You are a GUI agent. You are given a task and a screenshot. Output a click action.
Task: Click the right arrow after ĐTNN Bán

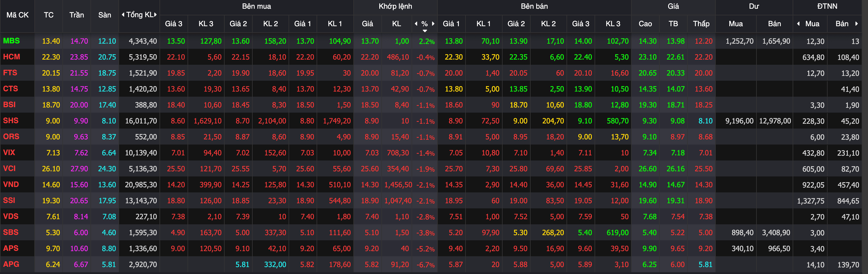point(857,23)
